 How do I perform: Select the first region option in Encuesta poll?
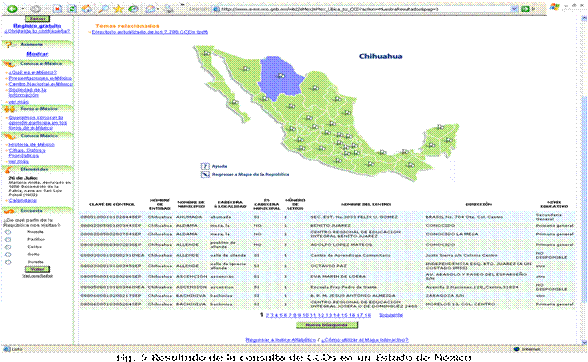tap(8, 232)
